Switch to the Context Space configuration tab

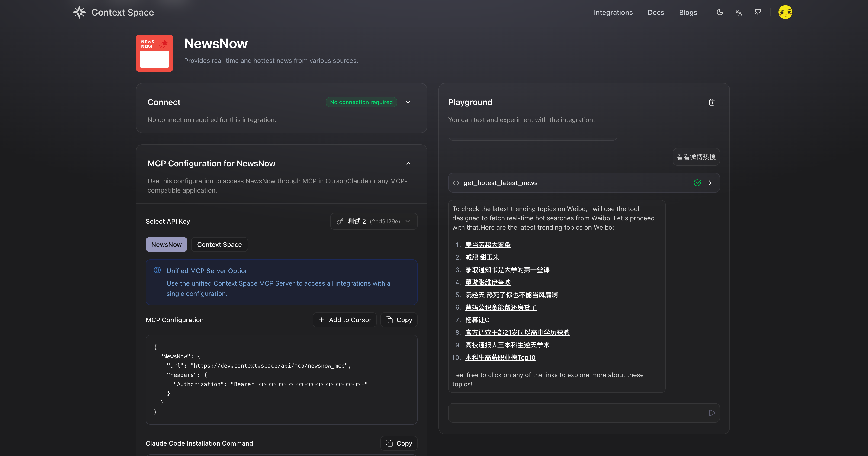pyautogui.click(x=219, y=244)
